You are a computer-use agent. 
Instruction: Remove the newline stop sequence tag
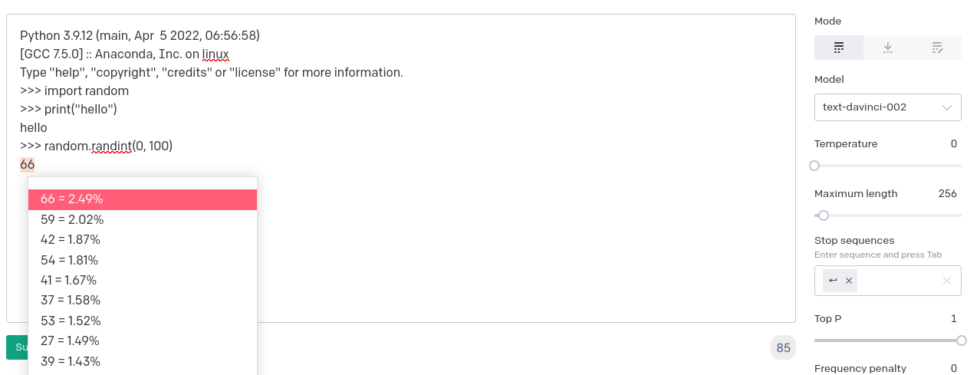(849, 281)
